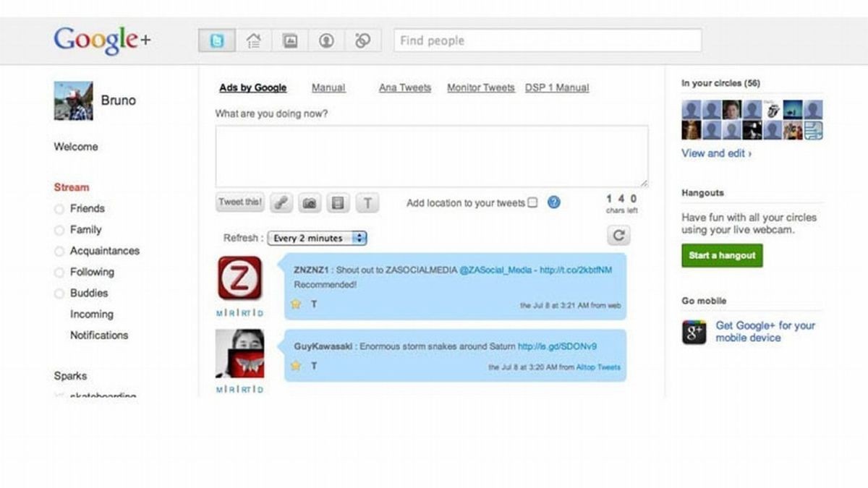
Task: Open the Stream home icon in the top bar
Action: pyautogui.click(x=252, y=40)
